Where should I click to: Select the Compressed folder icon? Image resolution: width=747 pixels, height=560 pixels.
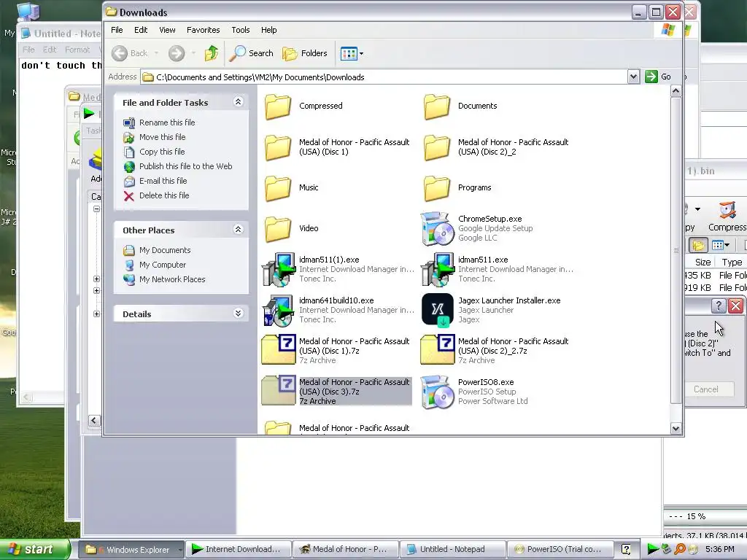(278, 106)
